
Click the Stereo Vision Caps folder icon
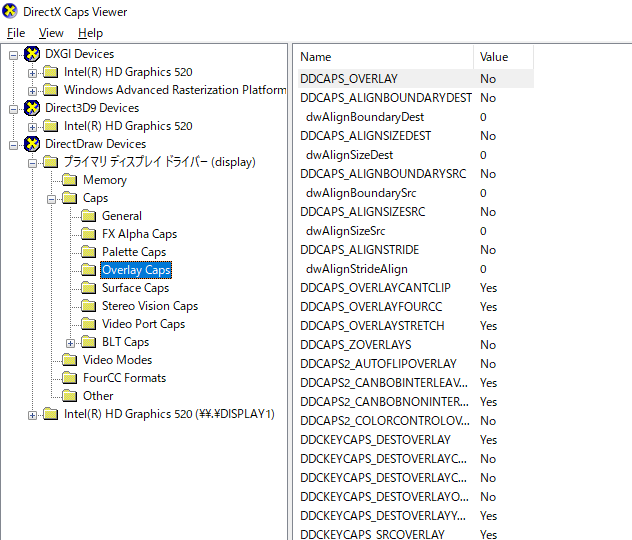click(89, 306)
